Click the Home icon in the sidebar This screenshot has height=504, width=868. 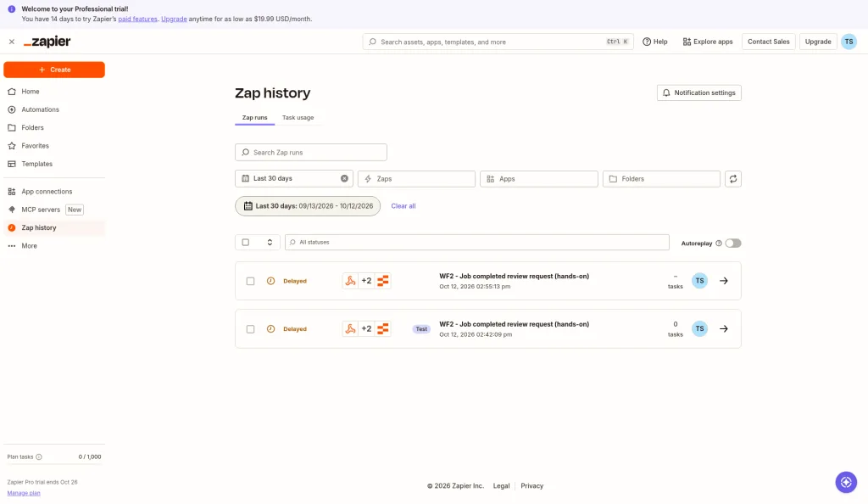tap(12, 92)
